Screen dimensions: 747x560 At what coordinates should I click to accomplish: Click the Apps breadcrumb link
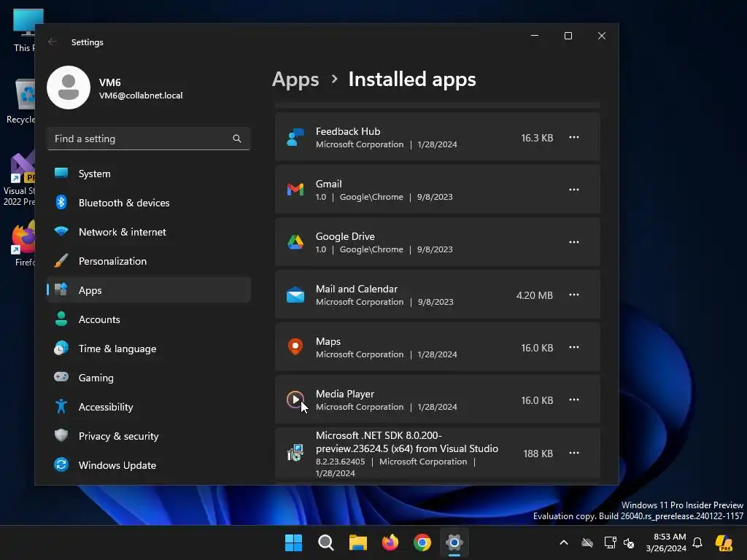[295, 79]
